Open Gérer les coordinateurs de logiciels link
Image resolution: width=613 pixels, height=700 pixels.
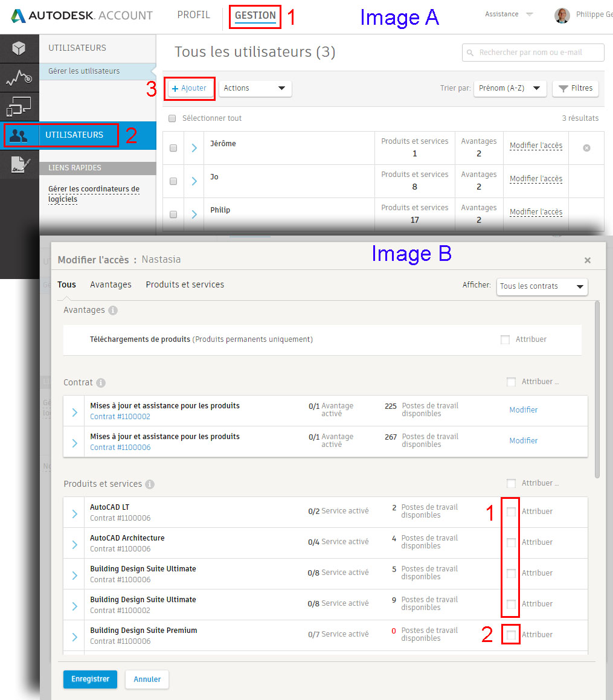[94, 194]
